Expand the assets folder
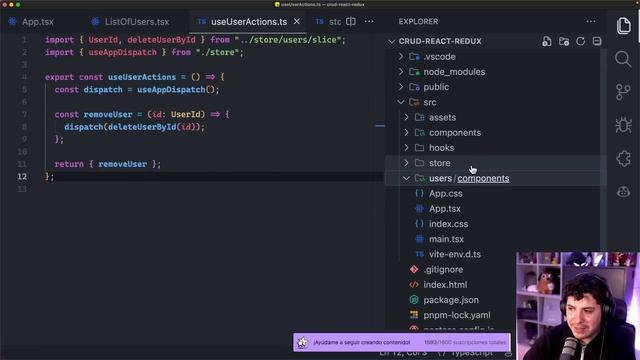 tap(442, 118)
